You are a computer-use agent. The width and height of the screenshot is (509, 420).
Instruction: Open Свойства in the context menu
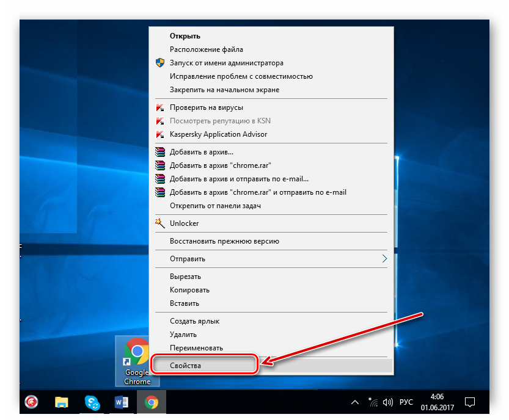pos(185,365)
